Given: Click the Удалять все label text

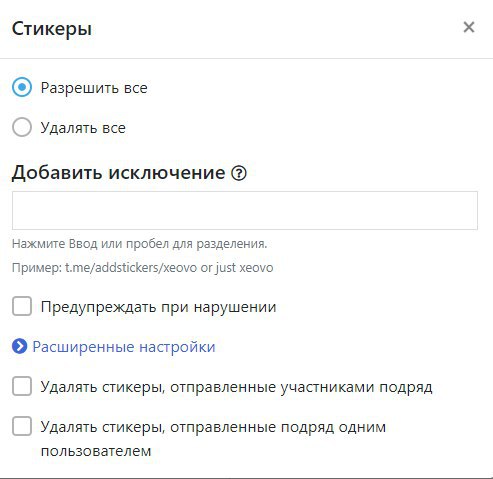Looking at the screenshot, I should tap(83, 128).
